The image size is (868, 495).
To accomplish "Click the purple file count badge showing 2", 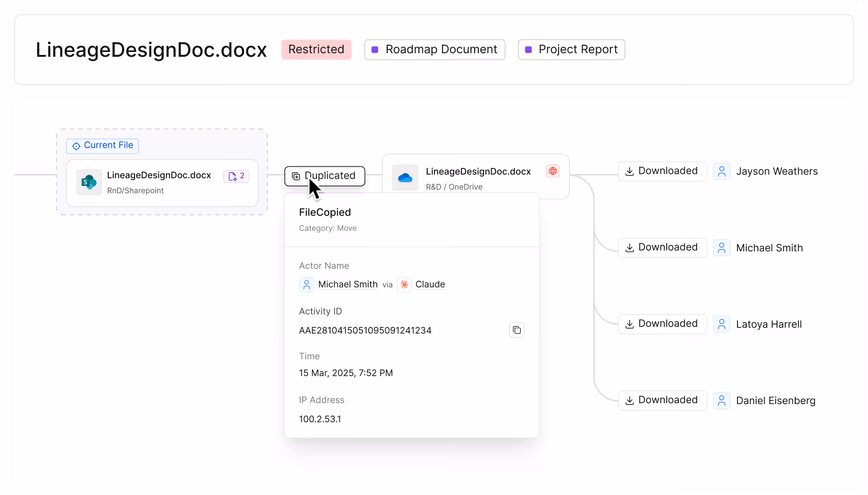I will [x=236, y=176].
